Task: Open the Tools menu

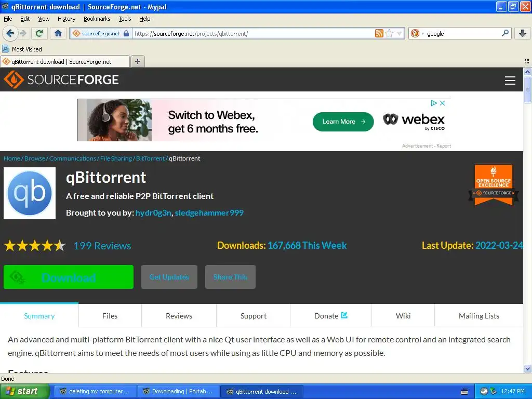Action: tap(125, 19)
